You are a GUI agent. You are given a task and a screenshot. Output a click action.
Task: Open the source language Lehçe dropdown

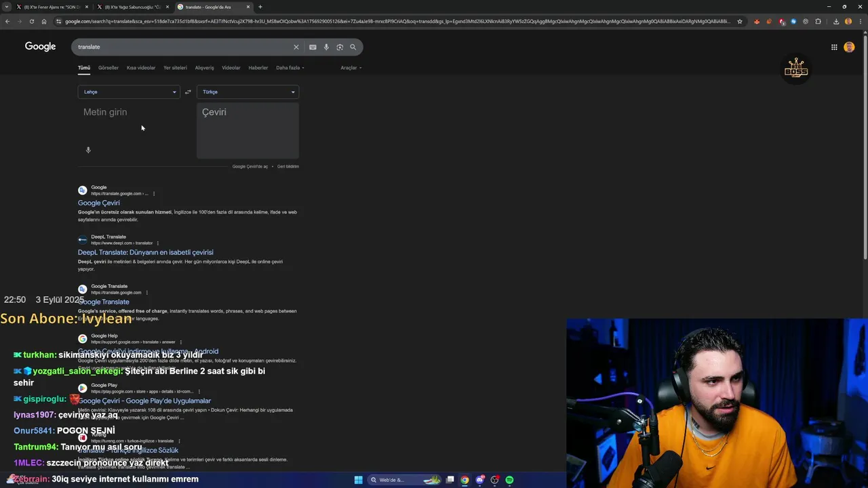click(129, 91)
